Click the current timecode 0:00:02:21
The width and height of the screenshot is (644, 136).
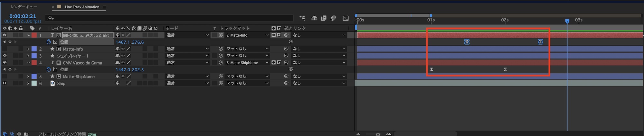click(23, 16)
